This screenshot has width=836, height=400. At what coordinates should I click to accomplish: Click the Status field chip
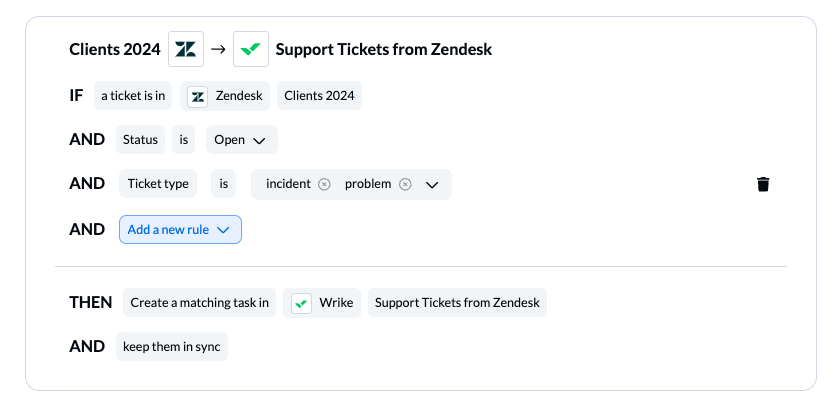pyautogui.click(x=140, y=140)
